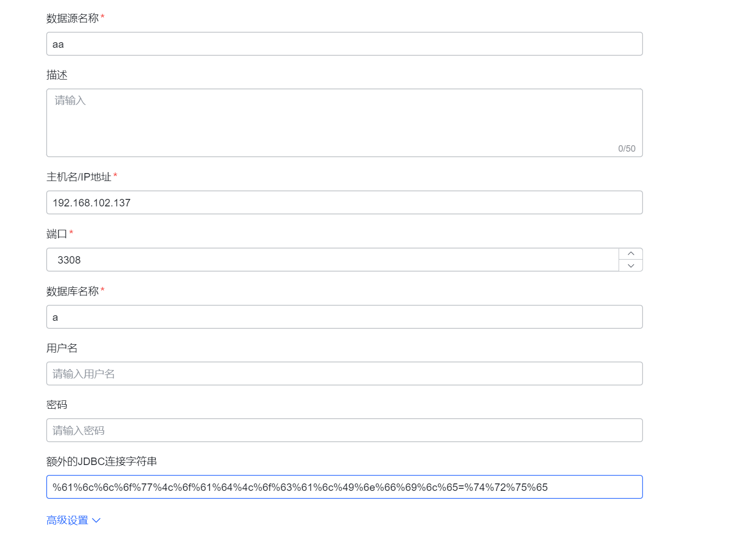Image resolution: width=729 pixels, height=560 pixels.
Task: Select the 数据源名称 field containing aa
Action: tap(345, 44)
